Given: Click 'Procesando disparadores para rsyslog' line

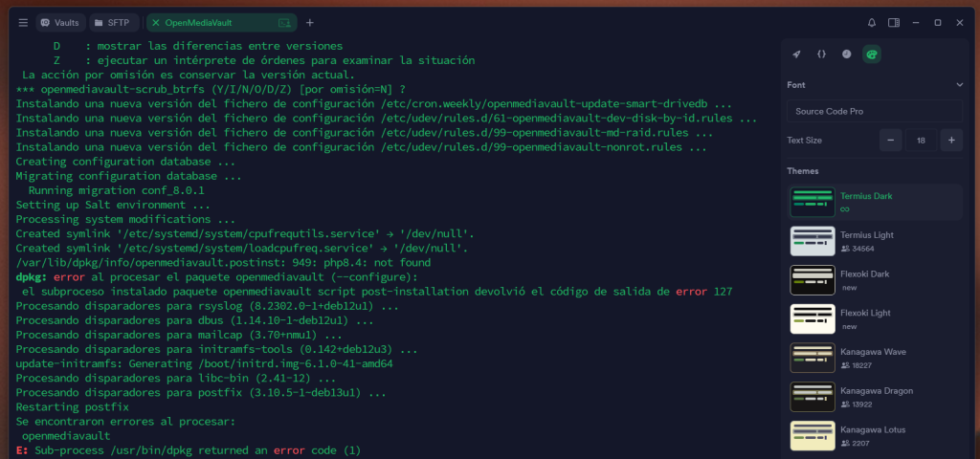Looking at the screenshot, I should 208,306.
